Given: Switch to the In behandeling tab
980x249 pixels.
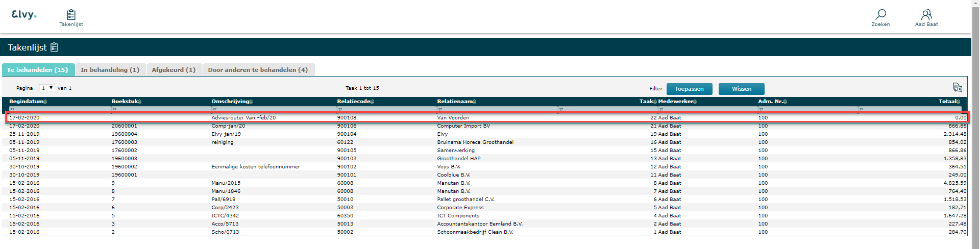Looking at the screenshot, I should (x=110, y=70).
